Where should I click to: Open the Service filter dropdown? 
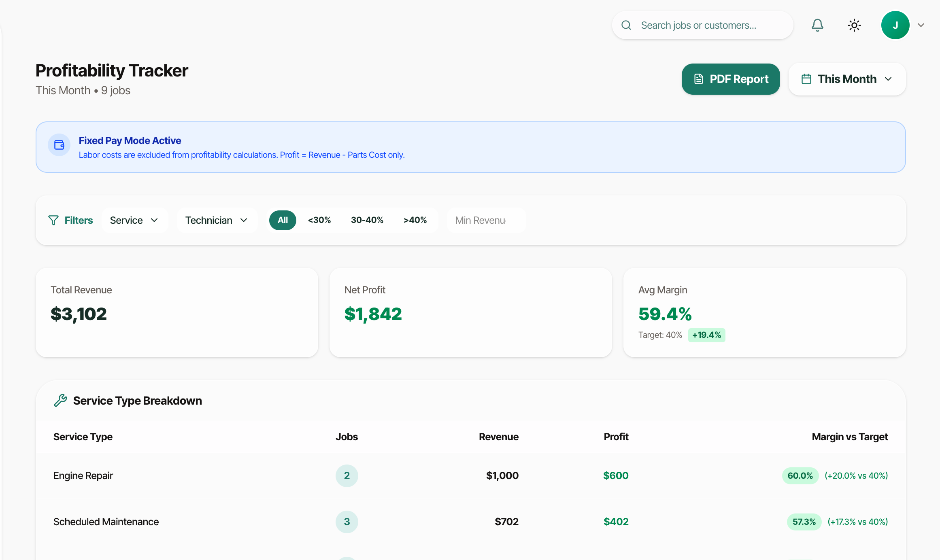(134, 220)
